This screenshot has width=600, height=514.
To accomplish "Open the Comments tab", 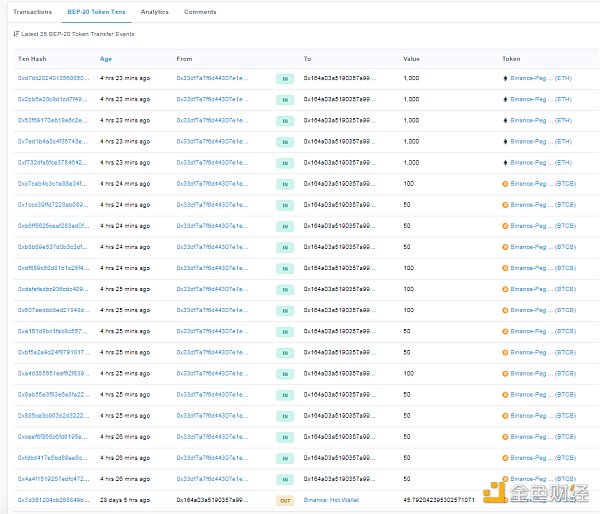I will 200,12.
